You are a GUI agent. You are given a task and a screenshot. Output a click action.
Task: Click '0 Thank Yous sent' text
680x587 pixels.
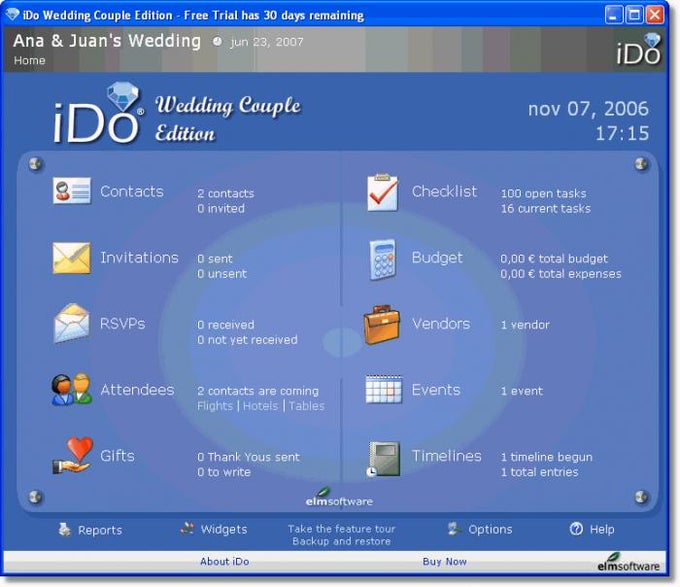coord(248,457)
